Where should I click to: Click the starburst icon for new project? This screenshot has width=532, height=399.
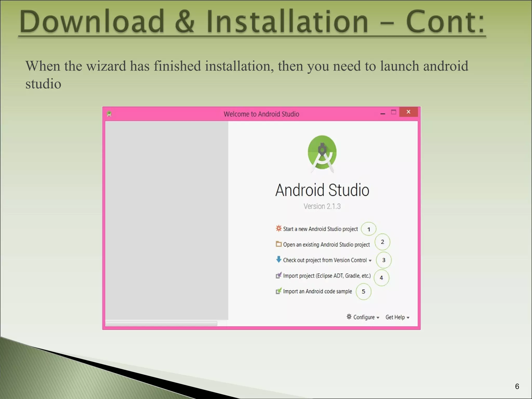[x=278, y=228]
